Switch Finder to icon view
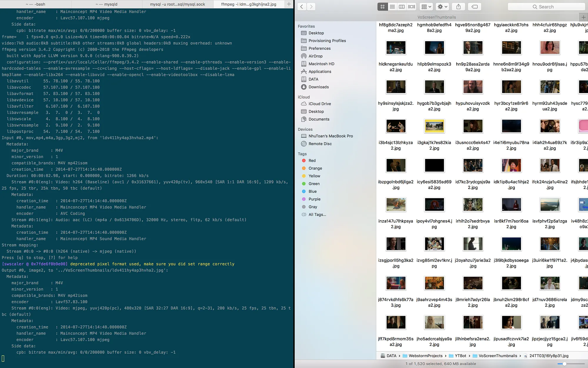Viewport: 588px width, 368px height. [382, 6]
